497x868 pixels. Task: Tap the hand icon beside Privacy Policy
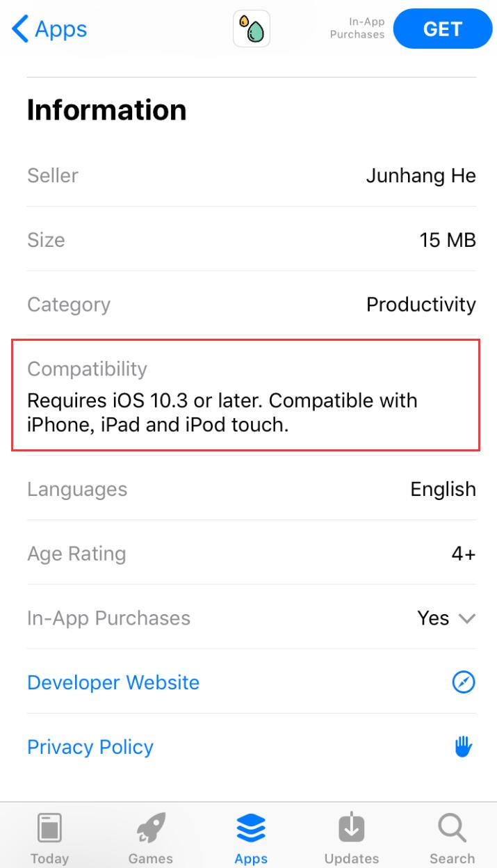(x=463, y=746)
